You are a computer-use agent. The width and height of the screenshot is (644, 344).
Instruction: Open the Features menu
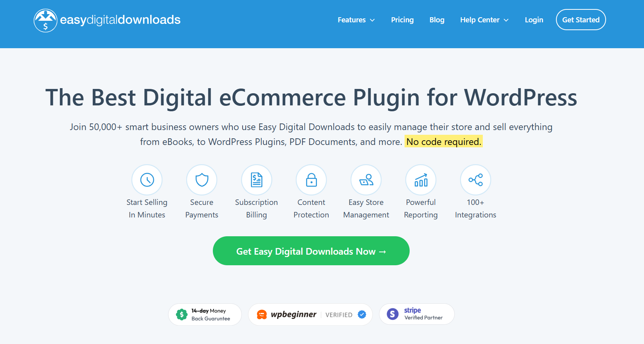coord(356,20)
